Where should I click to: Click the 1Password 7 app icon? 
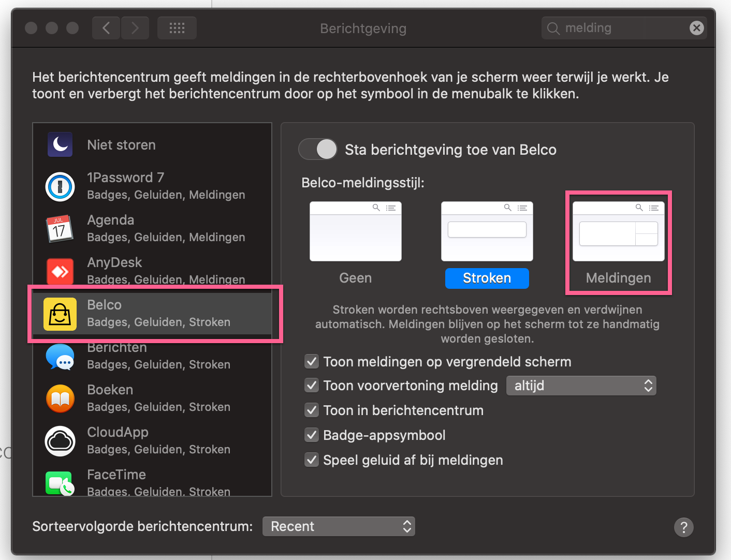click(x=60, y=187)
